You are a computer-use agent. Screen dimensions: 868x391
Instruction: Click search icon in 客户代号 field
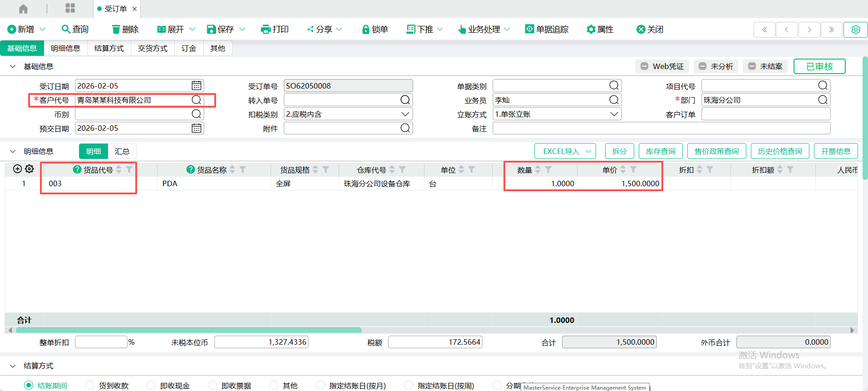196,100
